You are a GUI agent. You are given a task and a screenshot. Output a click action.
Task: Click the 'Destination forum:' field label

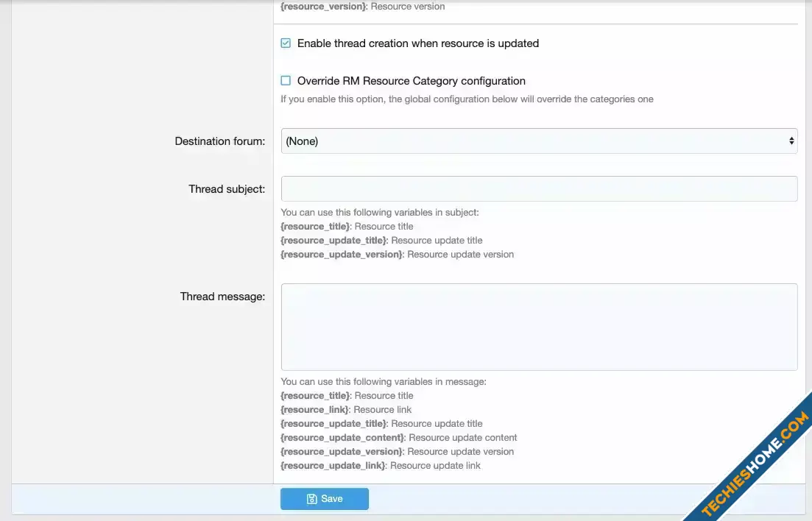click(219, 141)
